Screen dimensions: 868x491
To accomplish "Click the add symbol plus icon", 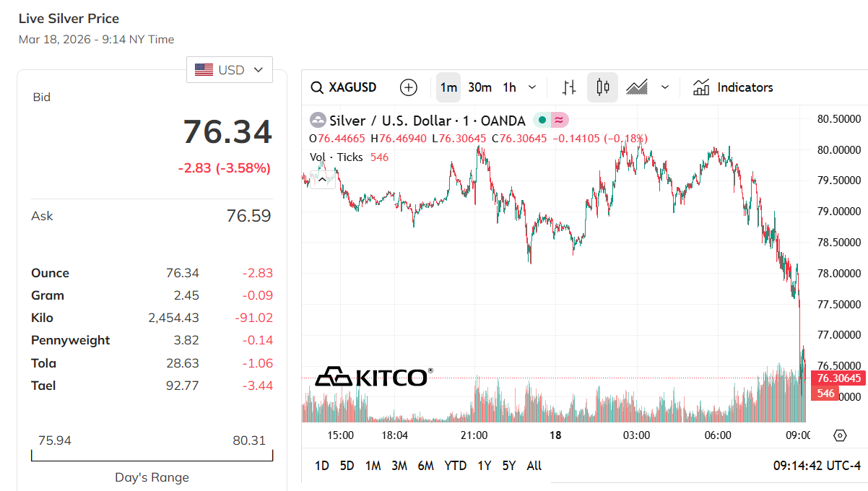I will point(409,87).
